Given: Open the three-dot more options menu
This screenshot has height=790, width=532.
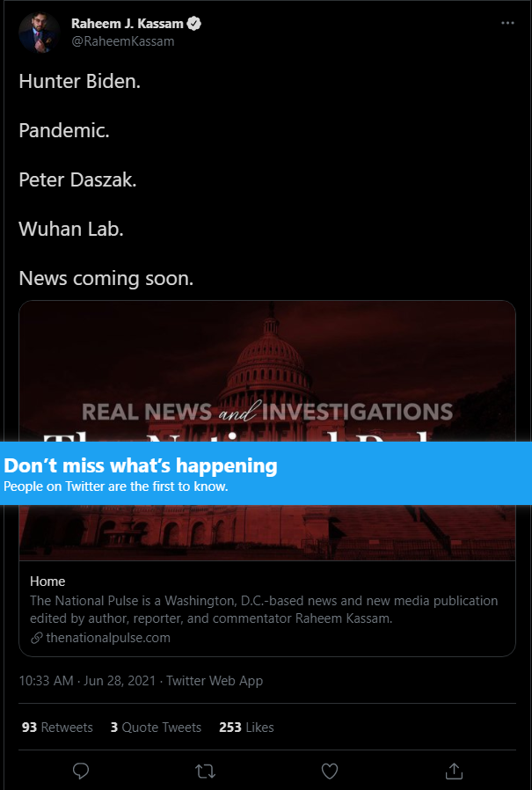Looking at the screenshot, I should point(507,23).
